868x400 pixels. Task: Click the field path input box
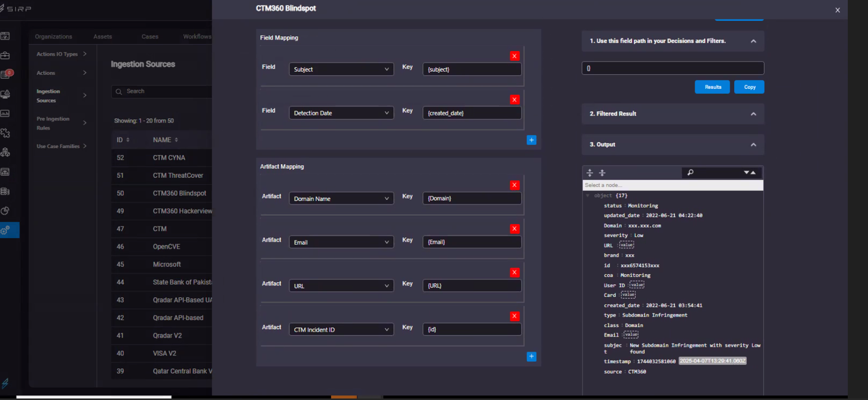673,68
